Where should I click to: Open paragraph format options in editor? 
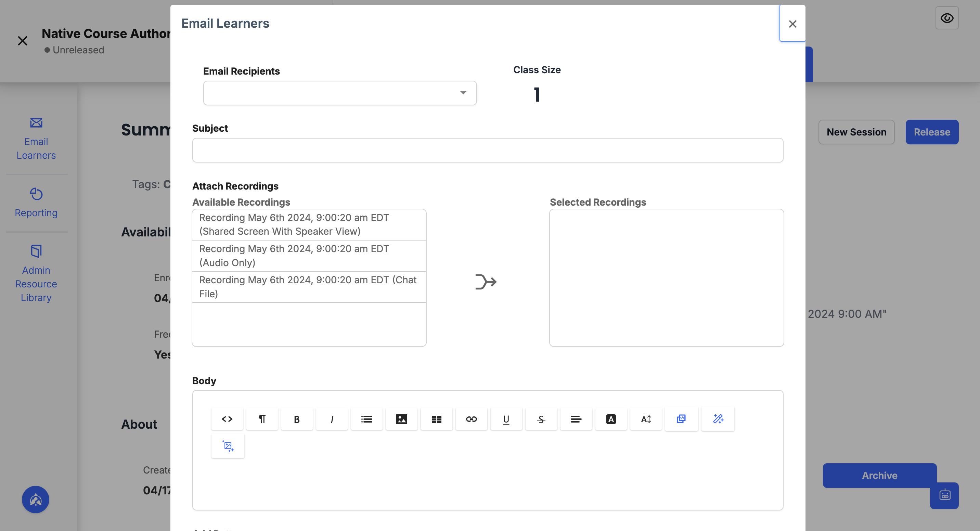point(262,419)
